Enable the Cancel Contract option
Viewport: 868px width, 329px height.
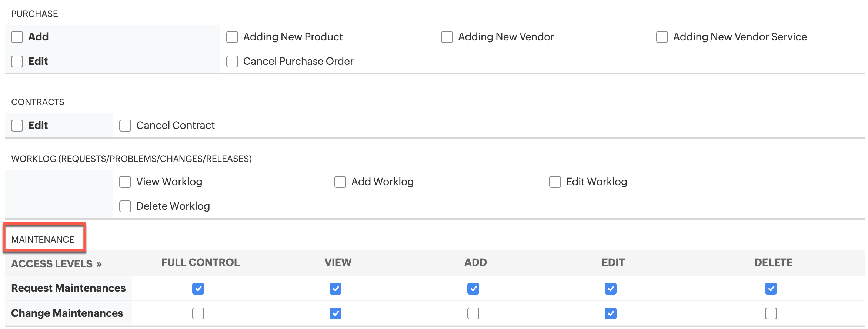pyautogui.click(x=125, y=126)
